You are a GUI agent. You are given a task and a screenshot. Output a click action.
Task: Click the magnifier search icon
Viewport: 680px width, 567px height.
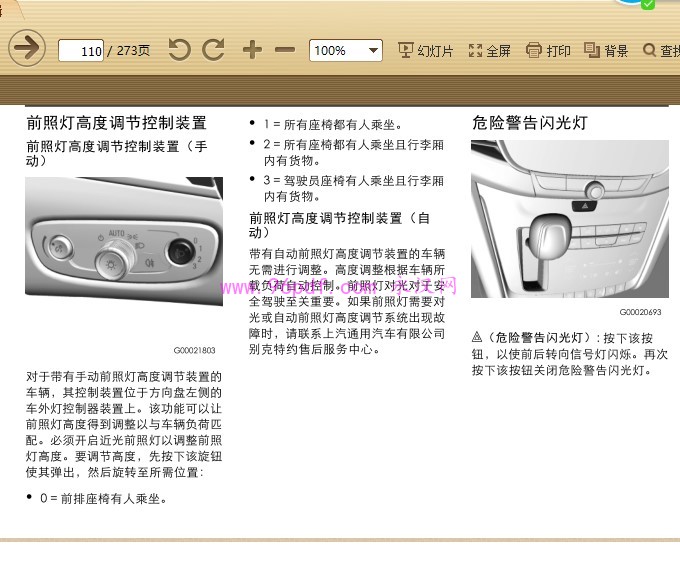click(x=649, y=50)
